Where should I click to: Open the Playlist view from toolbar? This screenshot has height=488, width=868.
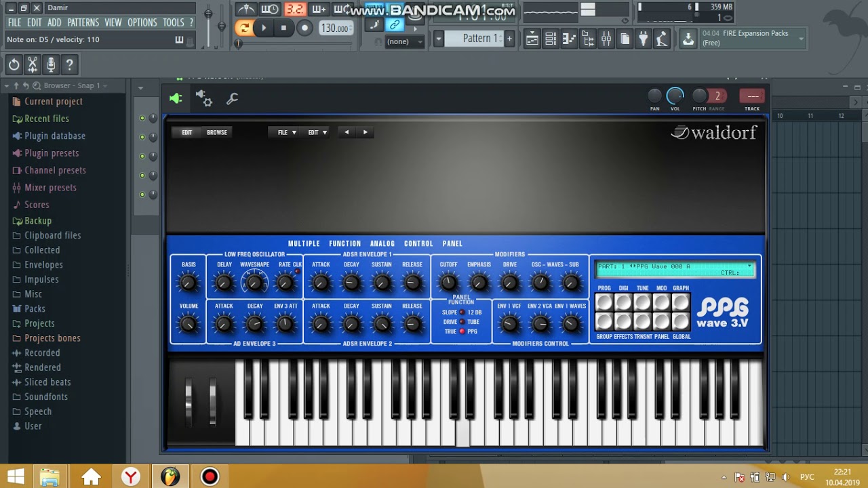(x=532, y=39)
